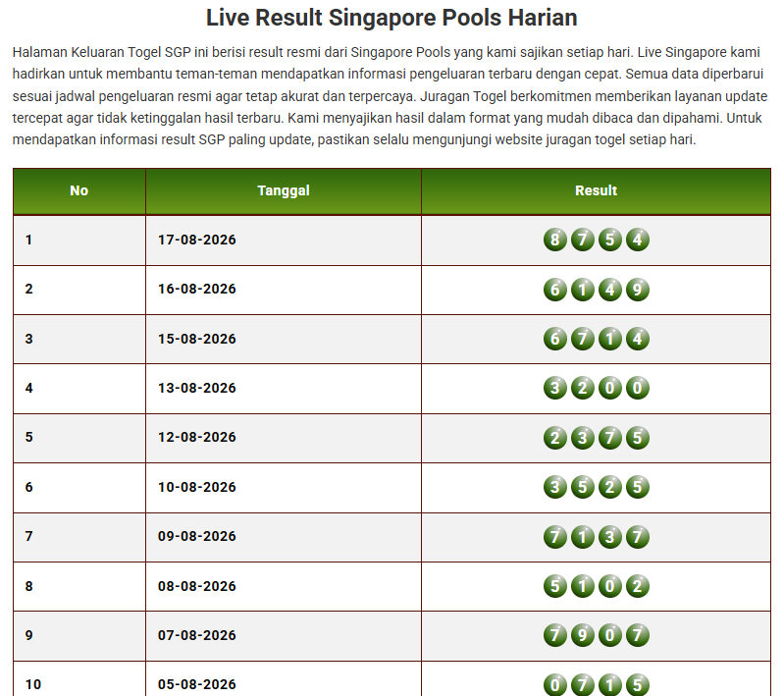Click ball 2 in 10-08-2026 row
Image resolution: width=784 pixels, height=696 pixels.
(x=610, y=487)
